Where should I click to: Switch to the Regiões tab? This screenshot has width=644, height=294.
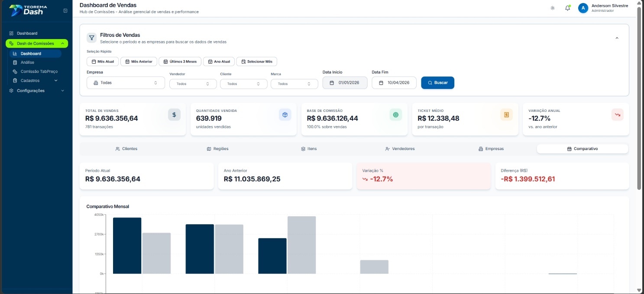[217, 149]
